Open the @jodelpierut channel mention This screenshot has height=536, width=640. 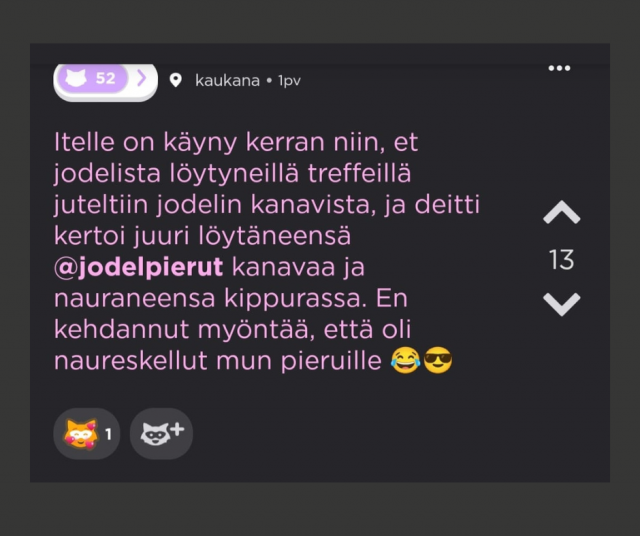[138, 267]
